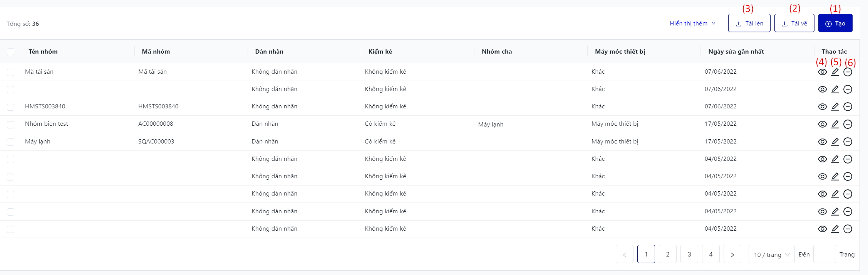This screenshot has height=275, width=868.
Task: Check the select-all checkbox in table header
Action: (x=11, y=52)
